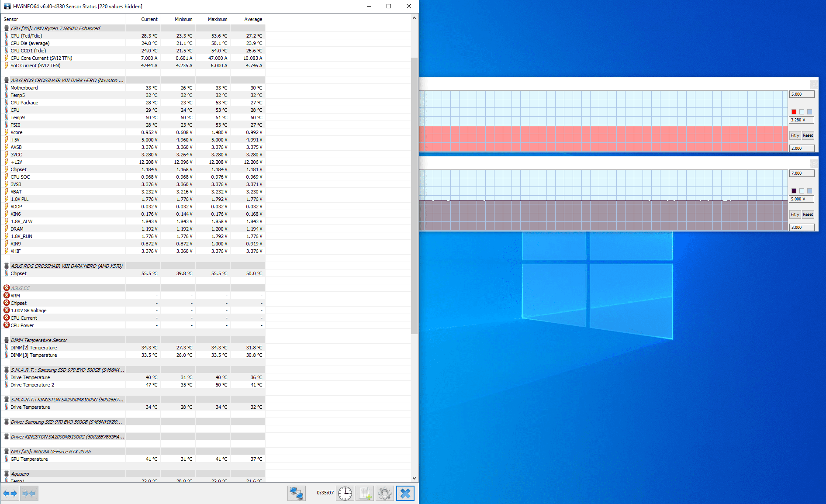Select the CPU CCD1 (Tdie) row
Viewport: 826px width, 504px height.
[x=134, y=51]
